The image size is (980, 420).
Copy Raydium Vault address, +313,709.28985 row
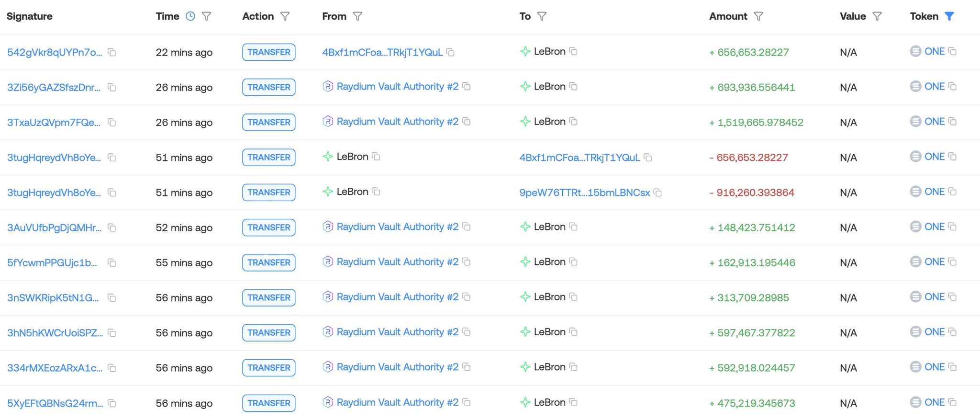467,297
